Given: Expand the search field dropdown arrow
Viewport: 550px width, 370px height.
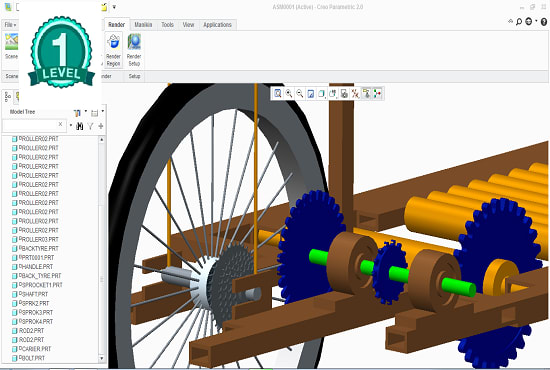Looking at the screenshot, I should (71, 125).
